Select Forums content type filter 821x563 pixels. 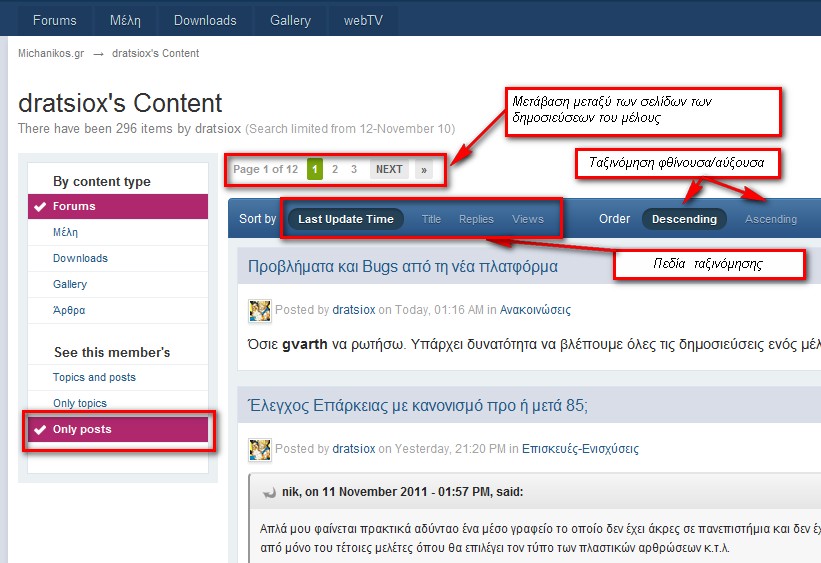tap(118, 206)
